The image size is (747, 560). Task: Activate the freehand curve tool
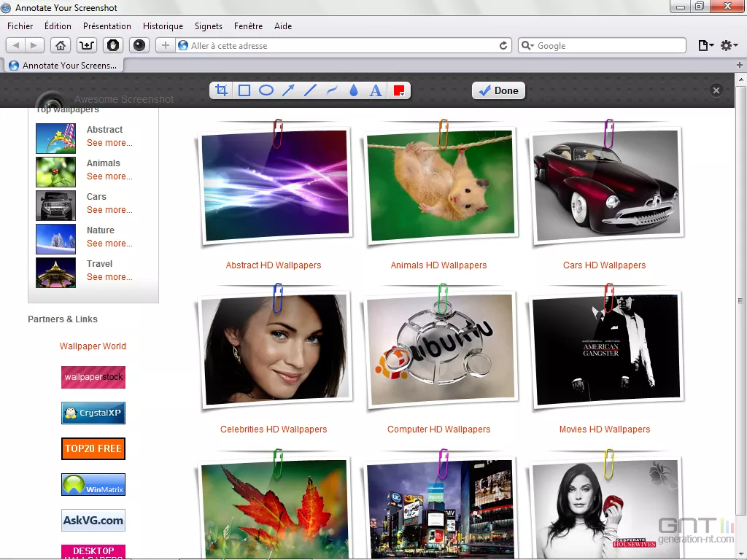click(332, 90)
